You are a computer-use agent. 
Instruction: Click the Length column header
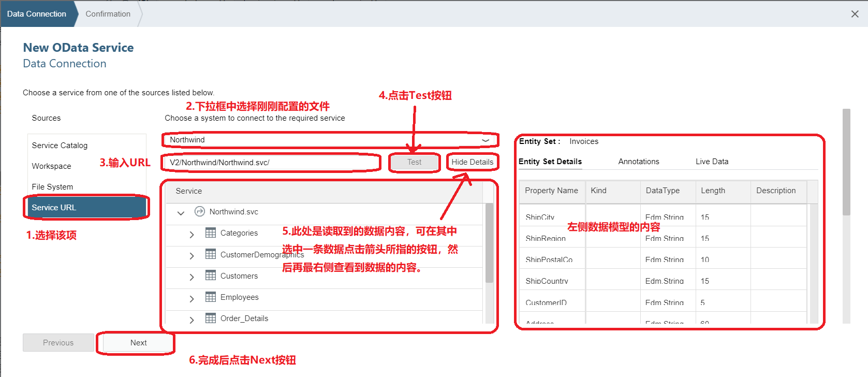723,191
